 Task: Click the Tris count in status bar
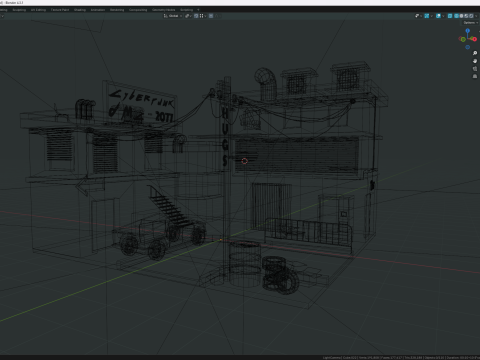click(x=414, y=358)
